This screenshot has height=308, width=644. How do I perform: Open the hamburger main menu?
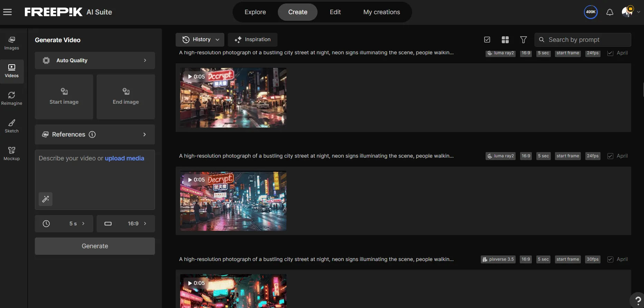tap(7, 12)
